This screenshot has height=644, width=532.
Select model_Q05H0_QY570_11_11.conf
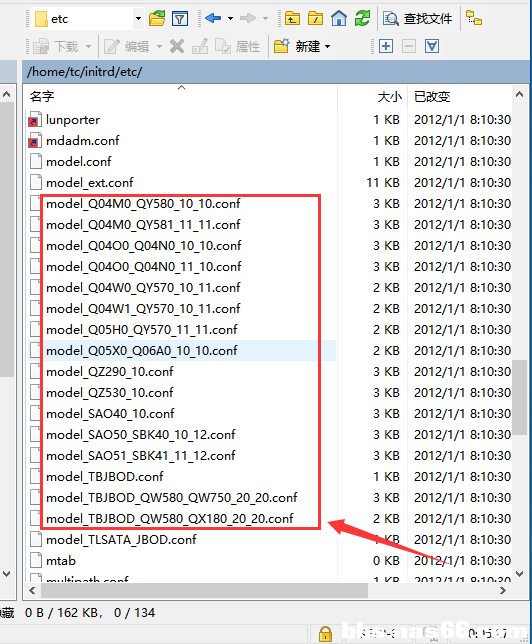click(x=142, y=329)
